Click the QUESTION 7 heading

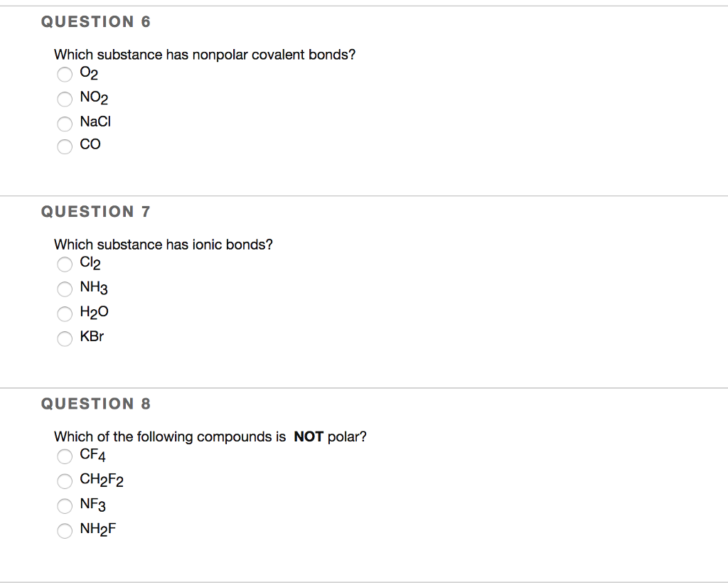(x=96, y=211)
